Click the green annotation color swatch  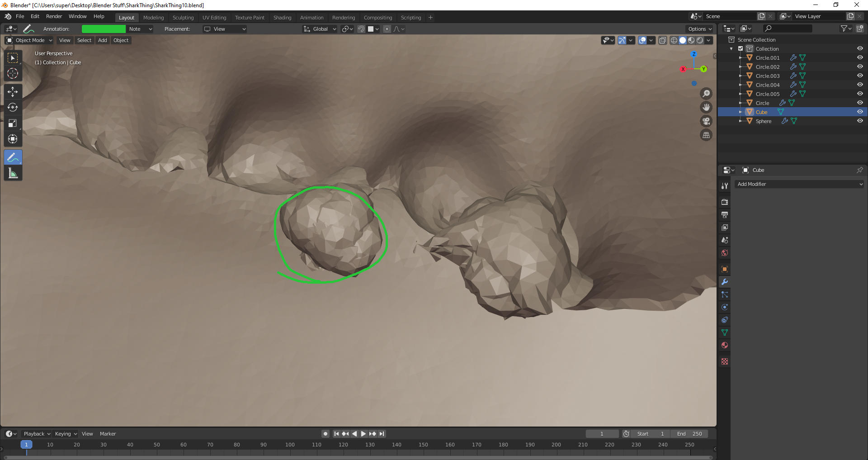click(104, 29)
